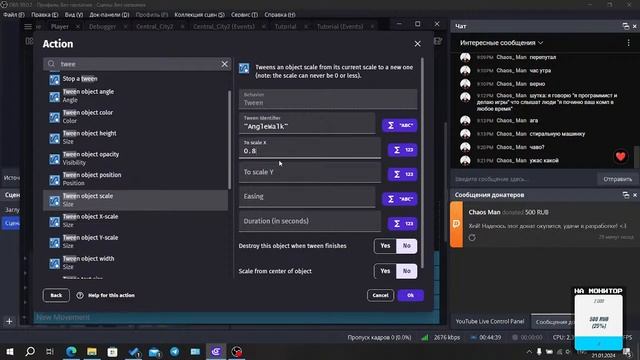Pop out the Чат dock panel
This screenshot has height=360, width=640.
coord(626,26)
